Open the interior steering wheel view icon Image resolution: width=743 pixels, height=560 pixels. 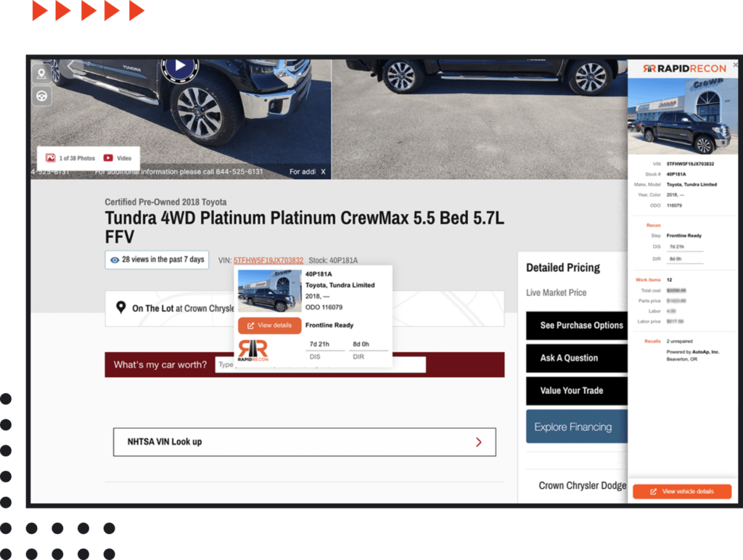(x=41, y=96)
